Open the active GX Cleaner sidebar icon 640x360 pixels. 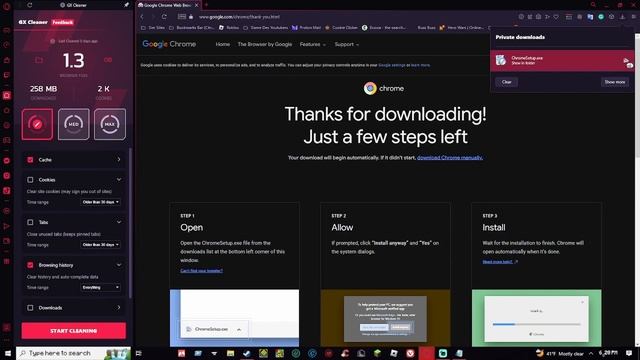(x=7, y=96)
